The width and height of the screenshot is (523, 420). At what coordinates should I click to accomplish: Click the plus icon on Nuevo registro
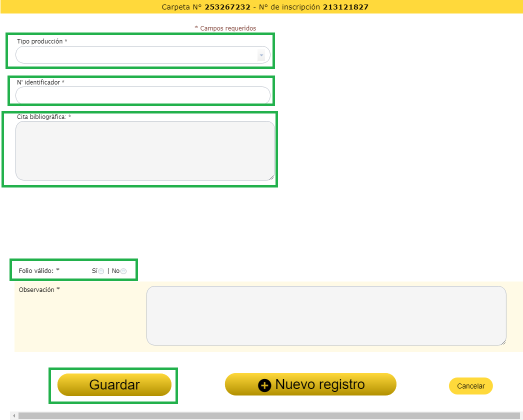(x=264, y=385)
